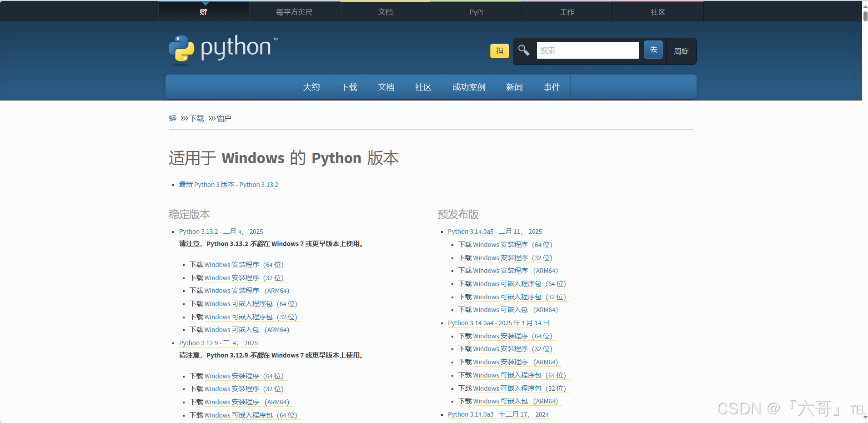868x423 pixels.
Task: Switch to the PyPI tab
Action: pyautogui.click(x=476, y=12)
